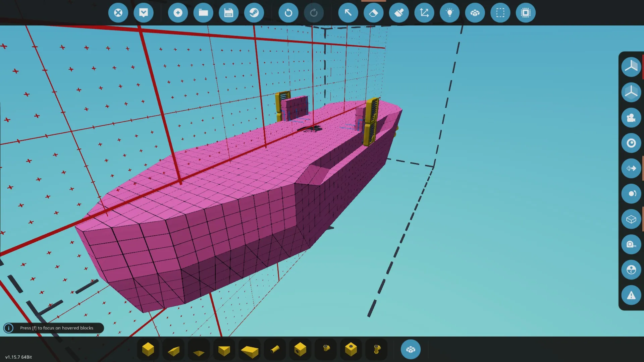Create a new vehicle with plus icon
Image resolution: width=644 pixels, height=362 pixels.
(178, 13)
